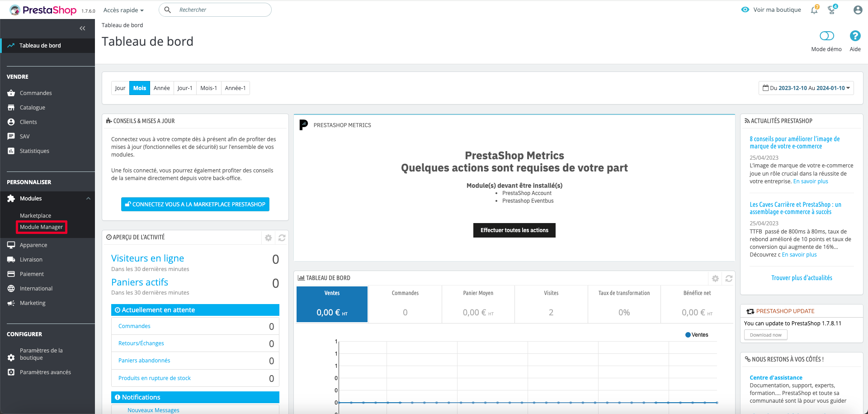This screenshot has height=414, width=868.
Task: Click the Catalogue store icon in sidebar
Action: (11, 107)
